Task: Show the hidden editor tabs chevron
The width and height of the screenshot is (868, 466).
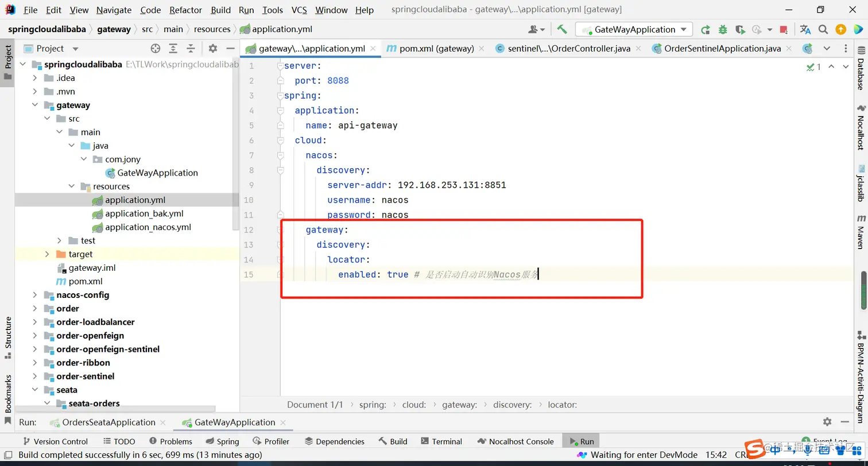Action: [x=827, y=49]
